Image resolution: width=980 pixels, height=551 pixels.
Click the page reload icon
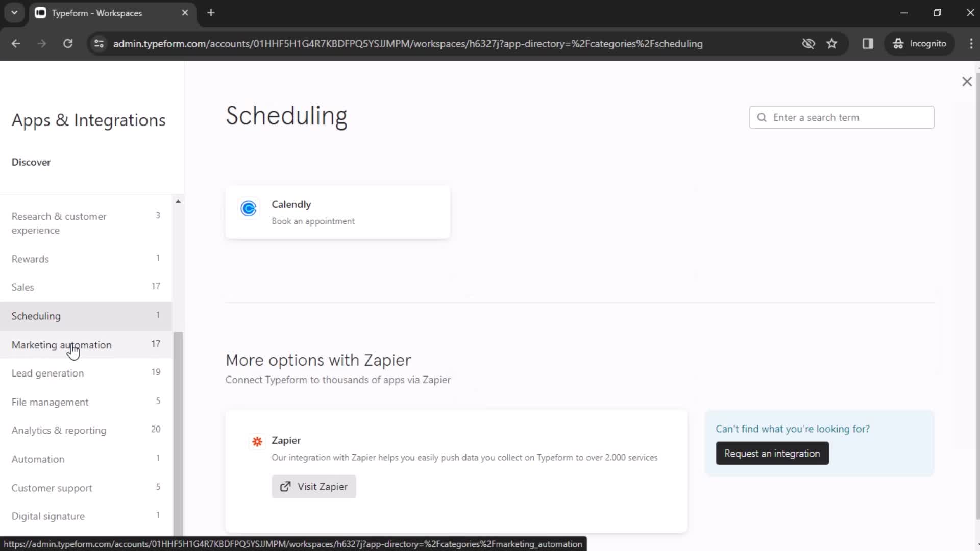click(68, 44)
